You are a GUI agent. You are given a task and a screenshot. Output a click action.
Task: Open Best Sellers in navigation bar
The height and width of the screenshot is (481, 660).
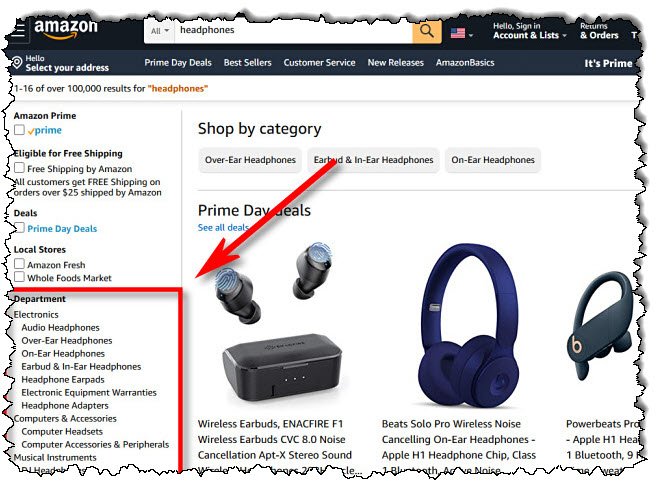tap(248, 63)
